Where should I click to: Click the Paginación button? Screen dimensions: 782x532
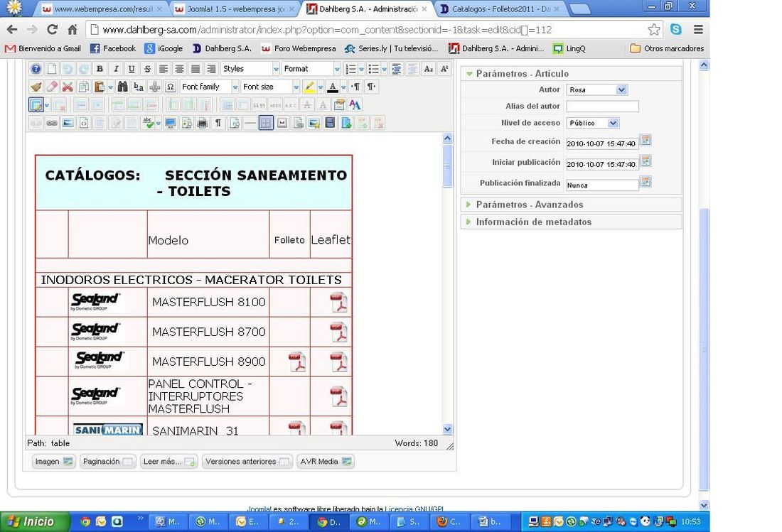[108, 462]
